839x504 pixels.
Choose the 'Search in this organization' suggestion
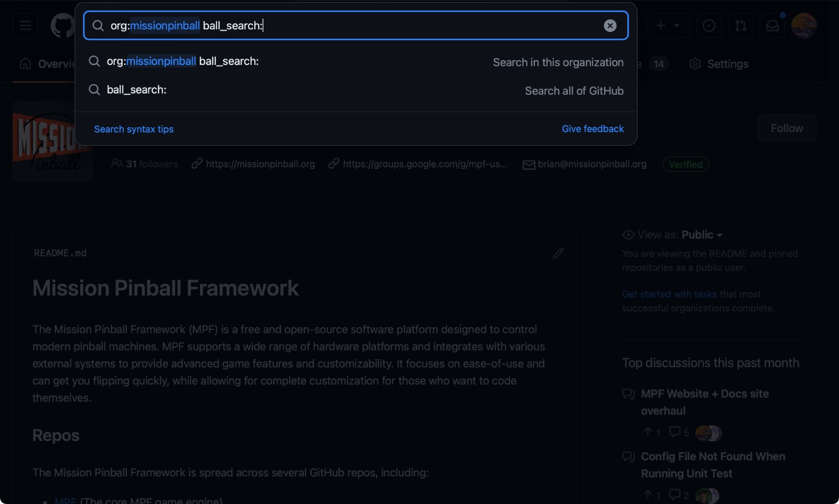356,62
